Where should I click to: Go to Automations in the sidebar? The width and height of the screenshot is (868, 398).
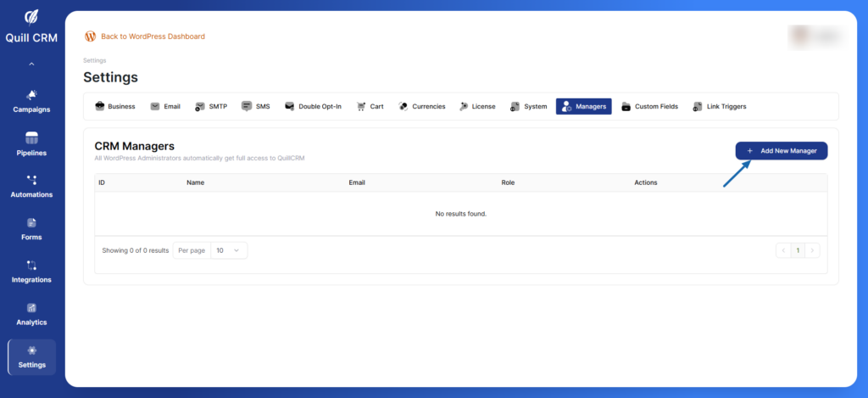pos(31,180)
